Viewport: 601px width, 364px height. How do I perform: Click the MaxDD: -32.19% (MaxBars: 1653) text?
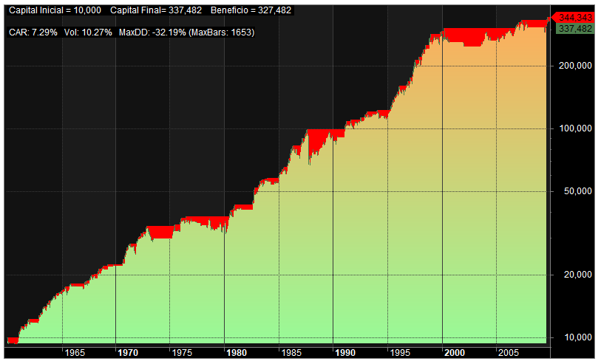pyautogui.click(x=187, y=32)
